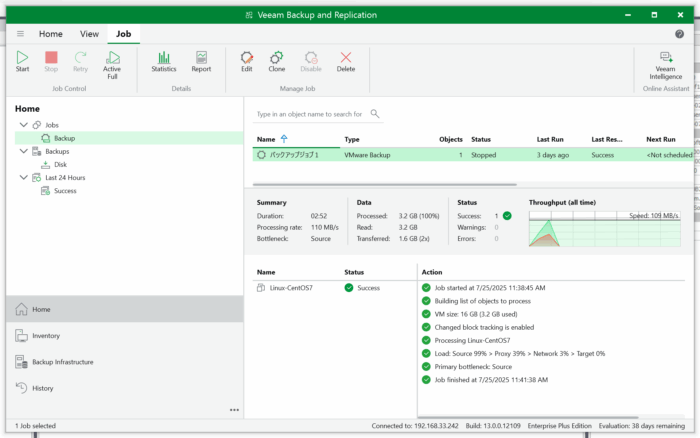Open the Backup Infrastructure view
Screen dimensions: 700x438
point(125,362)
